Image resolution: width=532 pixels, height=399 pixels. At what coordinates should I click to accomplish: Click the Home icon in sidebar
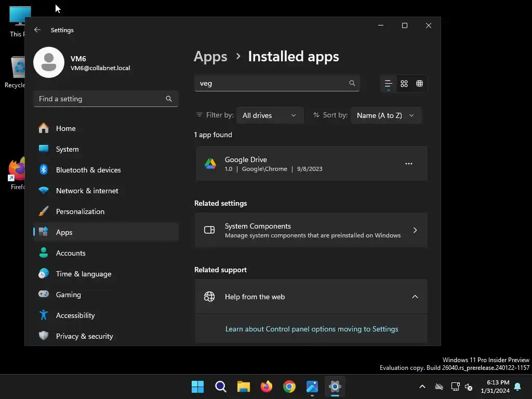pyautogui.click(x=44, y=128)
